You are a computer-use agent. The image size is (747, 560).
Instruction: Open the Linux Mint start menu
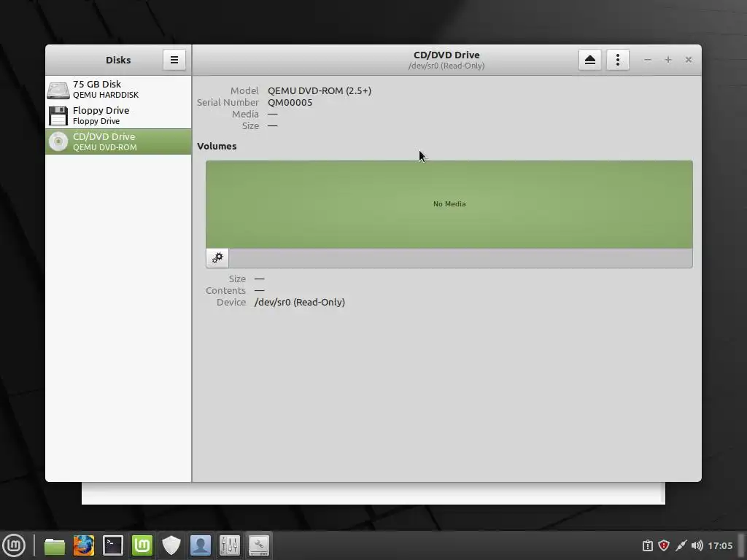(x=14, y=545)
